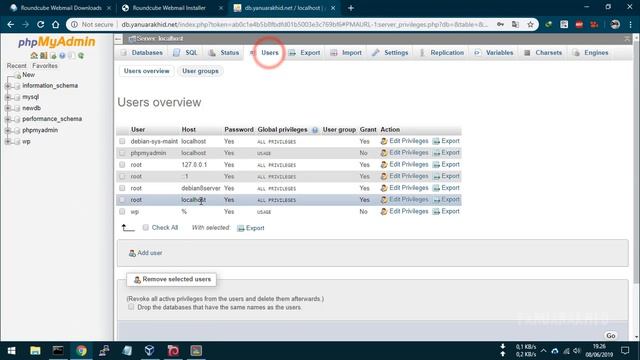The width and height of the screenshot is (640, 360).
Task: Open the Databases tab
Action: [x=142, y=53]
